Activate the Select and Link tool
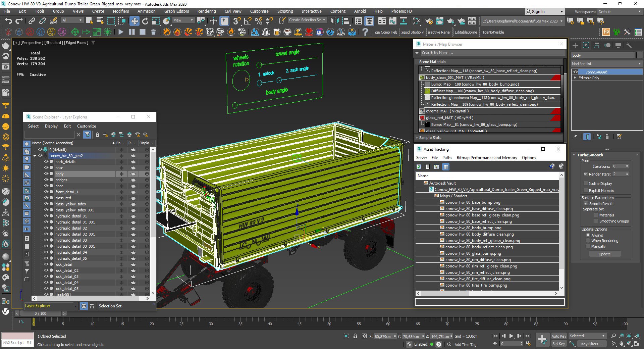Screen dimensions: 644x349 [32, 21]
